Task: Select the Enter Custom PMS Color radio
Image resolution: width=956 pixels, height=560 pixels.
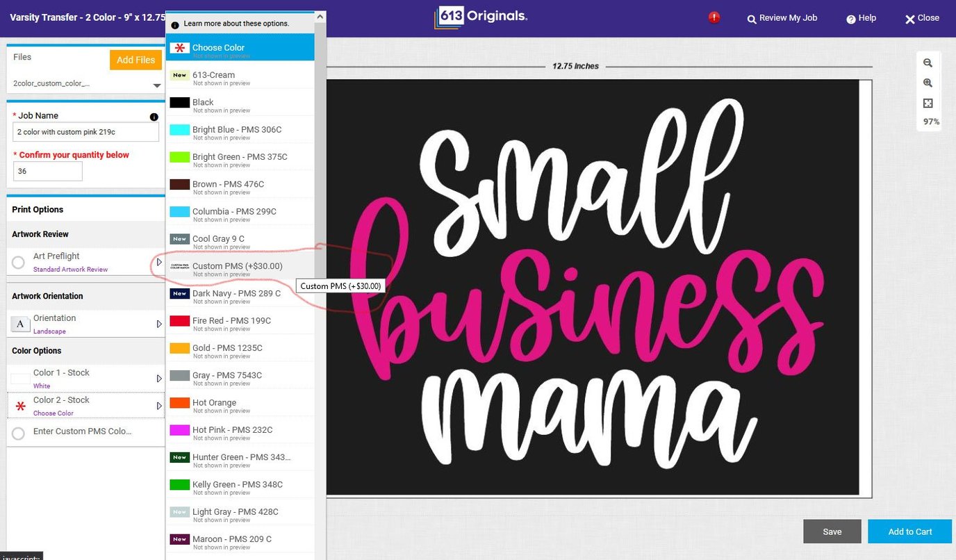Action: 19,433
